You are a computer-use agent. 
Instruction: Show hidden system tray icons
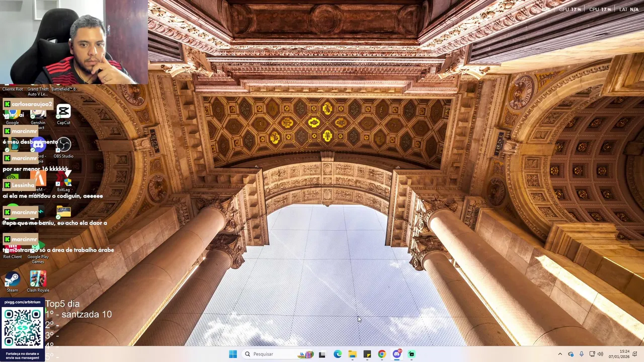pos(560,354)
